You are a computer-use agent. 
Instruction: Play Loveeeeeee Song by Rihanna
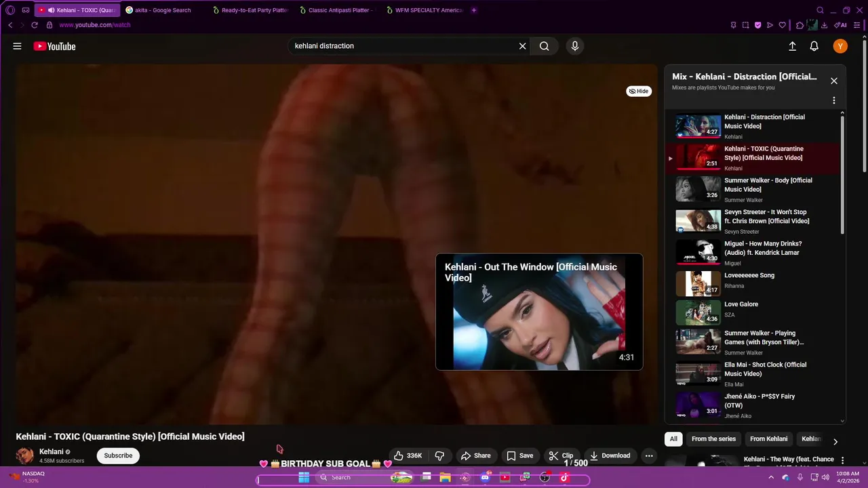(x=753, y=283)
